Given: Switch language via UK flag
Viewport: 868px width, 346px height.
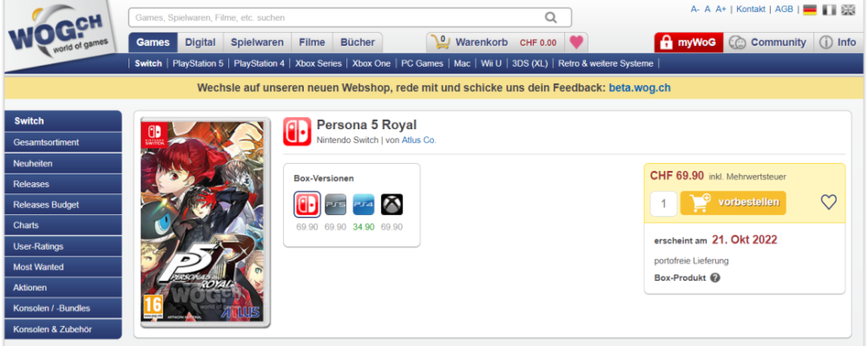Looking at the screenshot, I should point(848,10).
